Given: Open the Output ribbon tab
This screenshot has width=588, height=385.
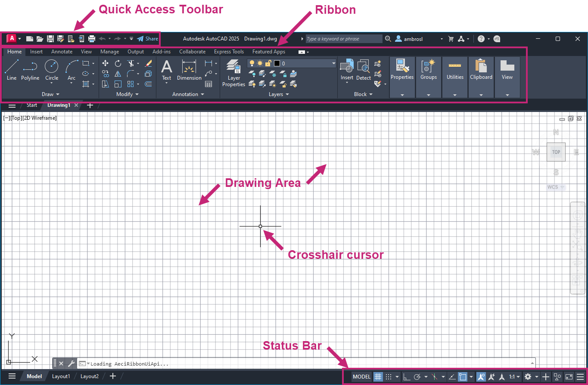Looking at the screenshot, I should [x=136, y=52].
